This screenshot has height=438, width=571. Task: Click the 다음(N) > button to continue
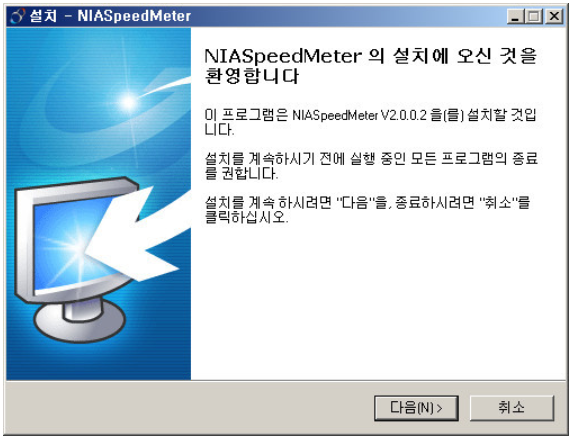[416, 408]
